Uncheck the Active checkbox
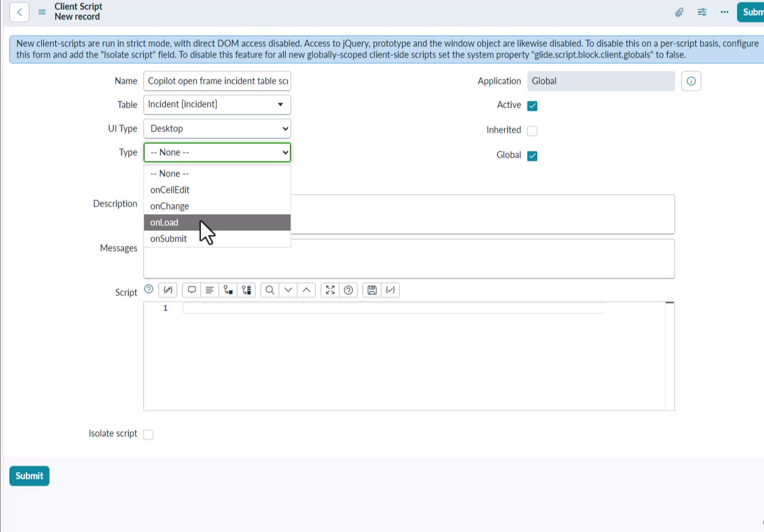 [532, 106]
